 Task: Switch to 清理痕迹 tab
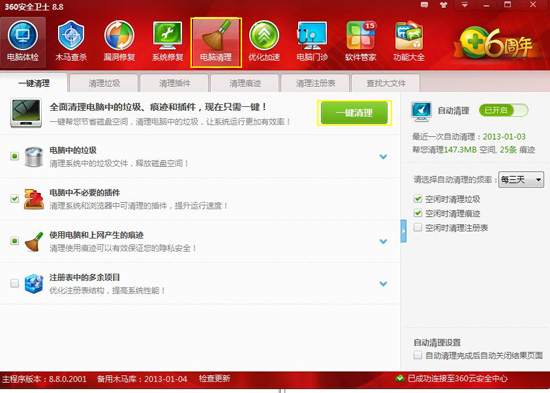coord(245,83)
